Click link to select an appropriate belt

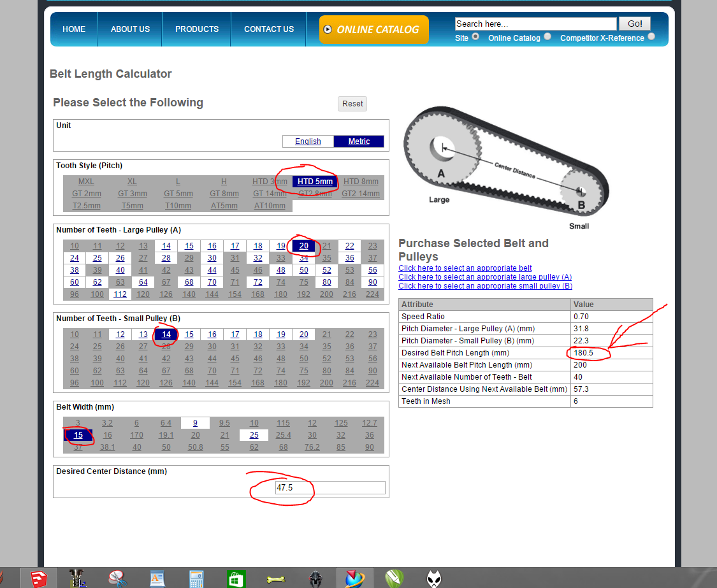(465, 268)
